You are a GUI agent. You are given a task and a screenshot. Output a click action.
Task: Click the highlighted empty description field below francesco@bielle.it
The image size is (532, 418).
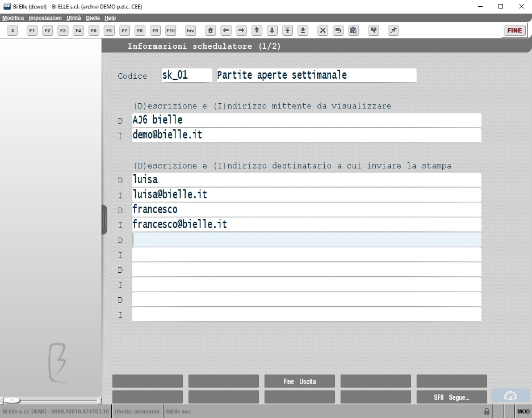(x=307, y=240)
